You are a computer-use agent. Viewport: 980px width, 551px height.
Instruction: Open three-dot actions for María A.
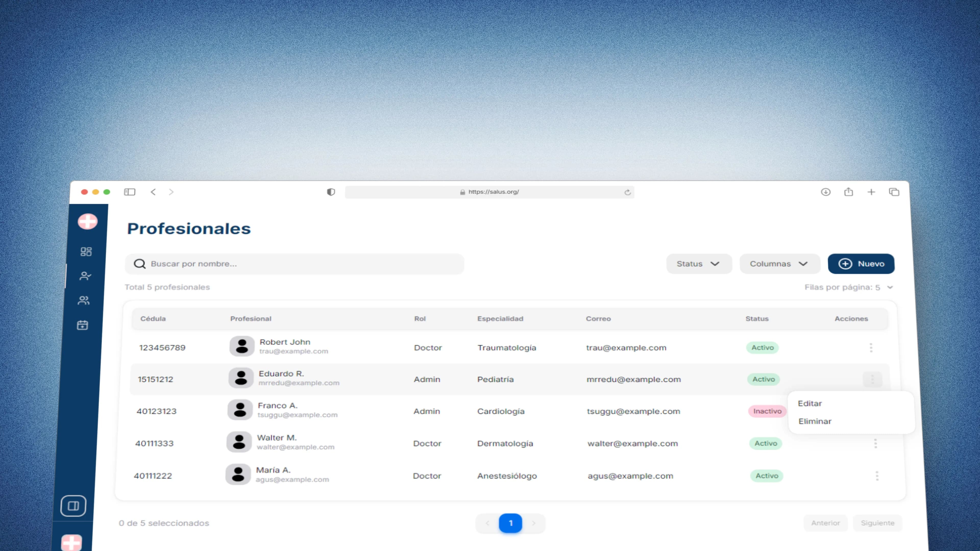coord(877,476)
